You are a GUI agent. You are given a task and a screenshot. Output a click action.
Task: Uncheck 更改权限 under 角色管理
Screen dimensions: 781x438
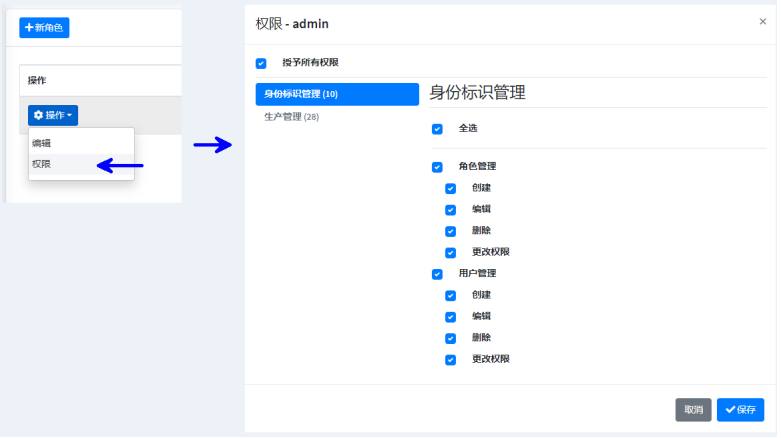click(451, 252)
